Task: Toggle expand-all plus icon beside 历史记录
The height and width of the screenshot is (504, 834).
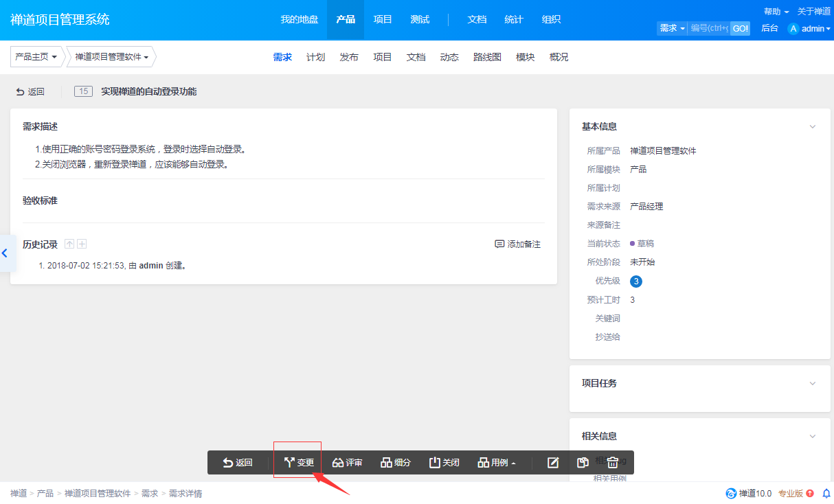Action: [x=82, y=244]
